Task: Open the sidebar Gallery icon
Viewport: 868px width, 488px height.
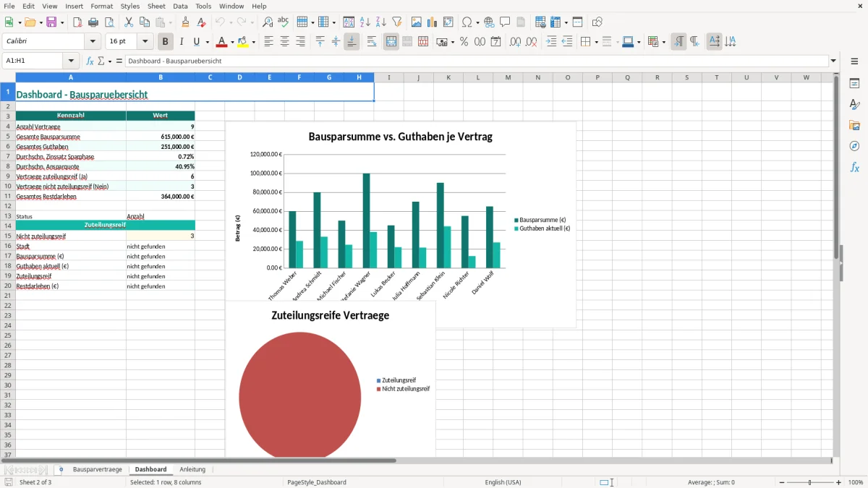Action: (854, 126)
